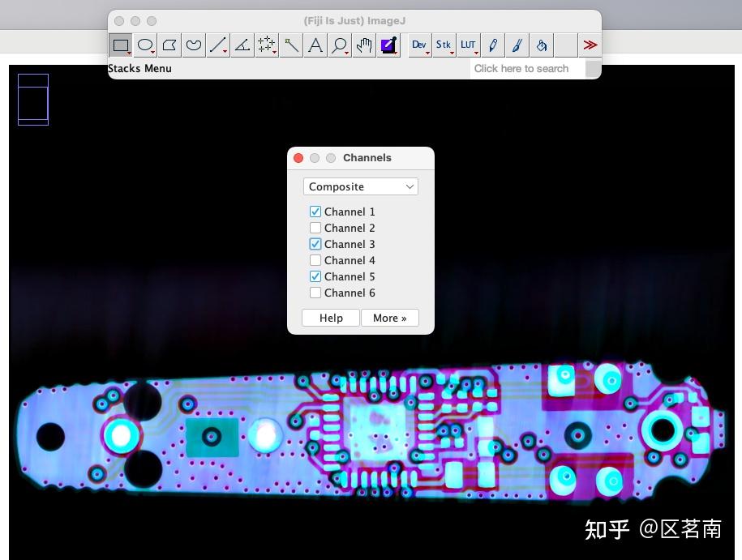742x560 pixels.
Task: Select the Oval selection tool
Action: [x=144, y=45]
